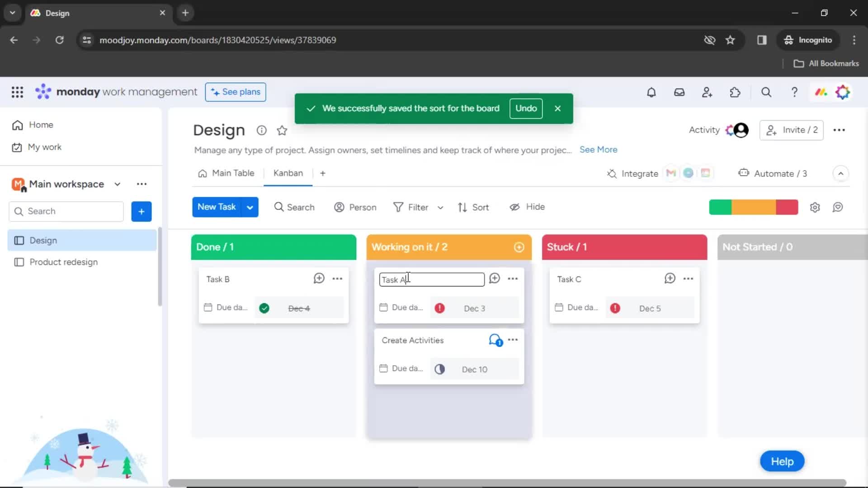Open Kanban view settings gear
Image resolution: width=868 pixels, height=488 pixels.
[815, 207]
